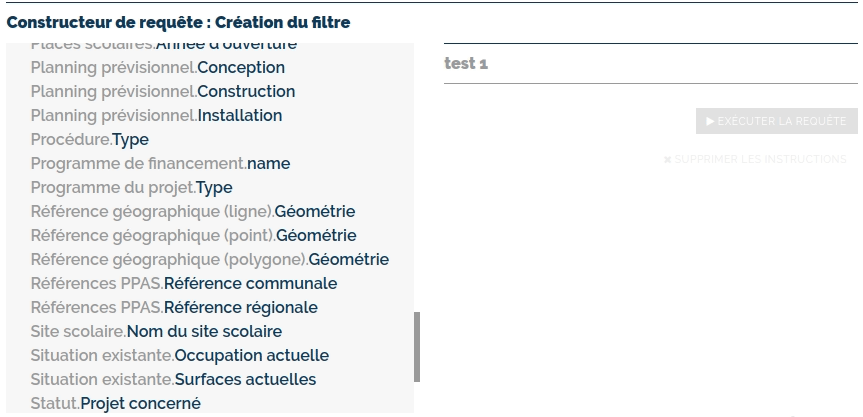
Task: Choose Références PPAS.Référence régionale
Action: tap(174, 308)
